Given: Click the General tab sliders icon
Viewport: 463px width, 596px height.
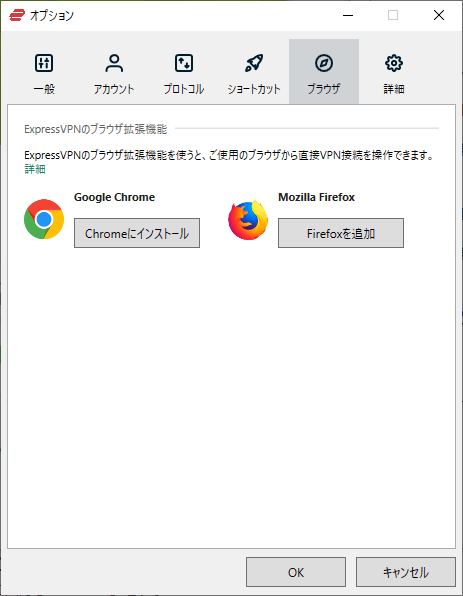Looking at the screenshot, I should (x=44, y=63).
